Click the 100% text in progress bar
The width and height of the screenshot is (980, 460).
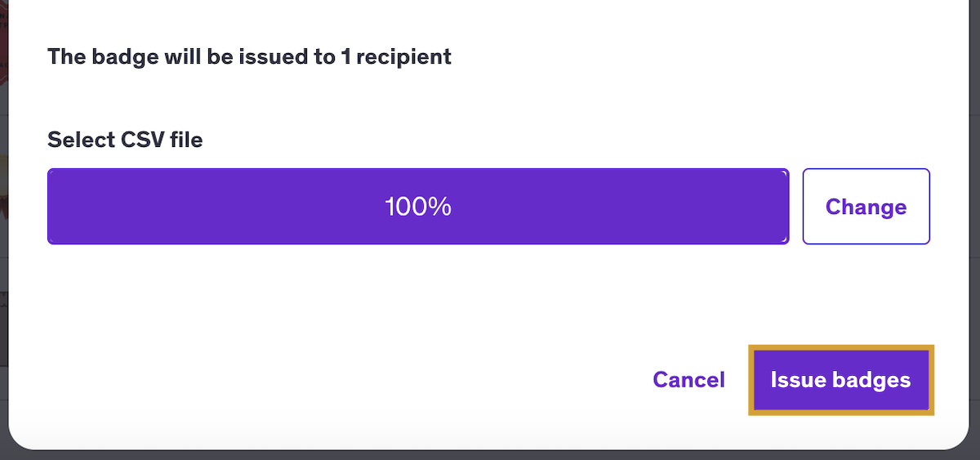[x=418, y=207]
